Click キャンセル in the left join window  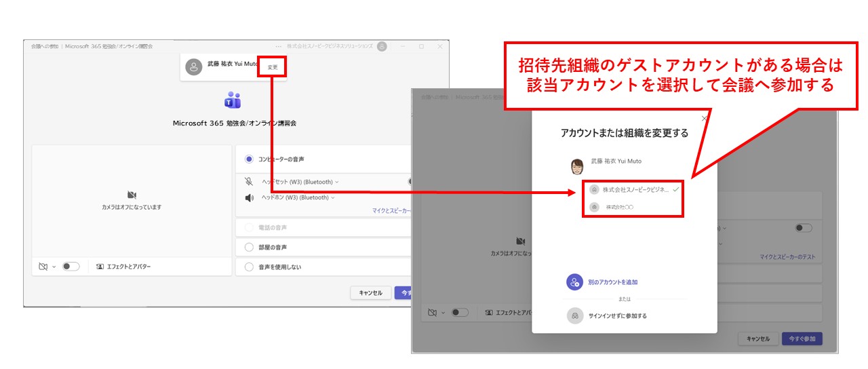click(370, 293)
